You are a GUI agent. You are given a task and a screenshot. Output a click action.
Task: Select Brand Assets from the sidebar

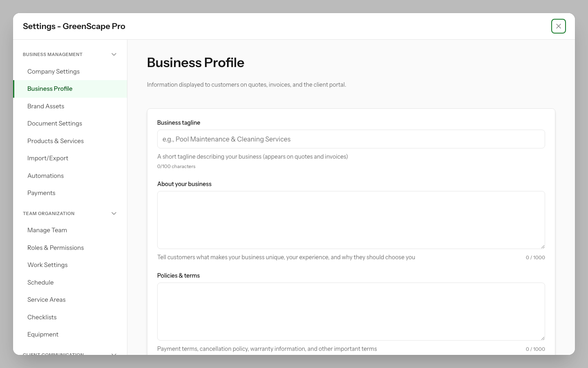(46, 106)
